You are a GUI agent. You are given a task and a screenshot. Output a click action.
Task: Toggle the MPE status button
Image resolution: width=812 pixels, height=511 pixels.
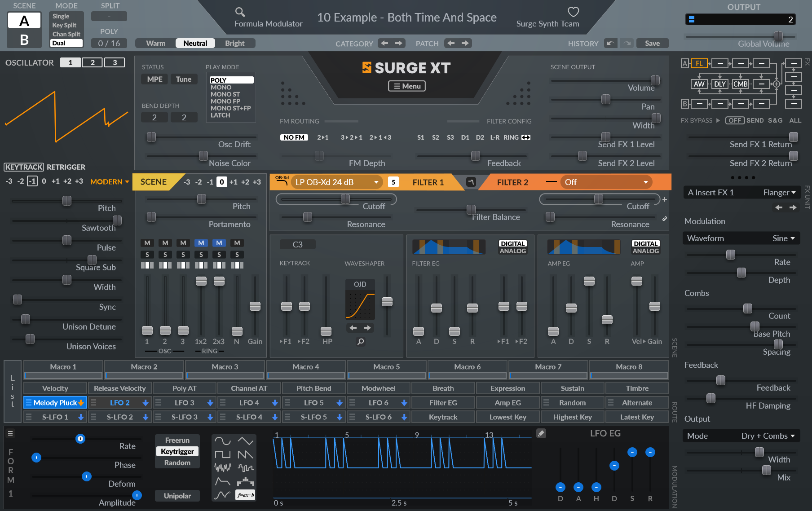(154, 79)
